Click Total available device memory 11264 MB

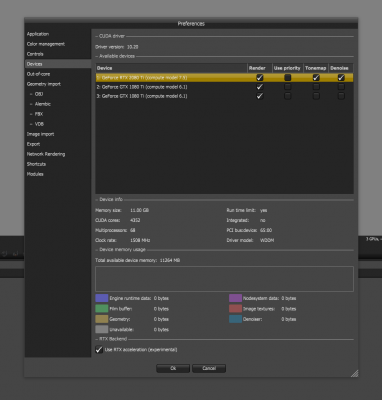tap(137, 260)
